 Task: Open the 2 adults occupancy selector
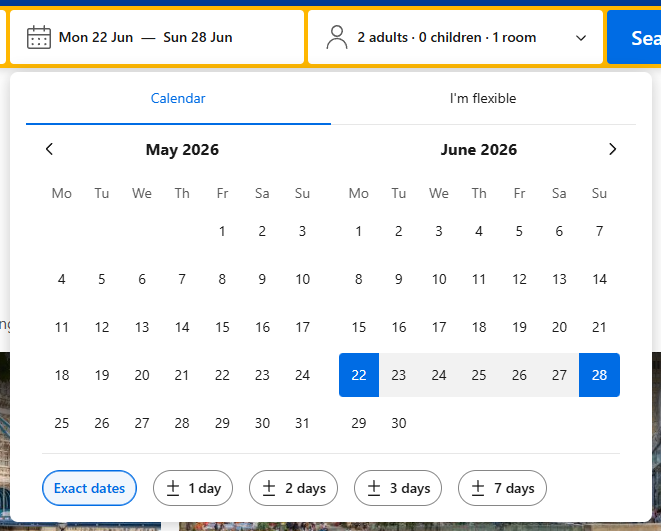(447, 38)
